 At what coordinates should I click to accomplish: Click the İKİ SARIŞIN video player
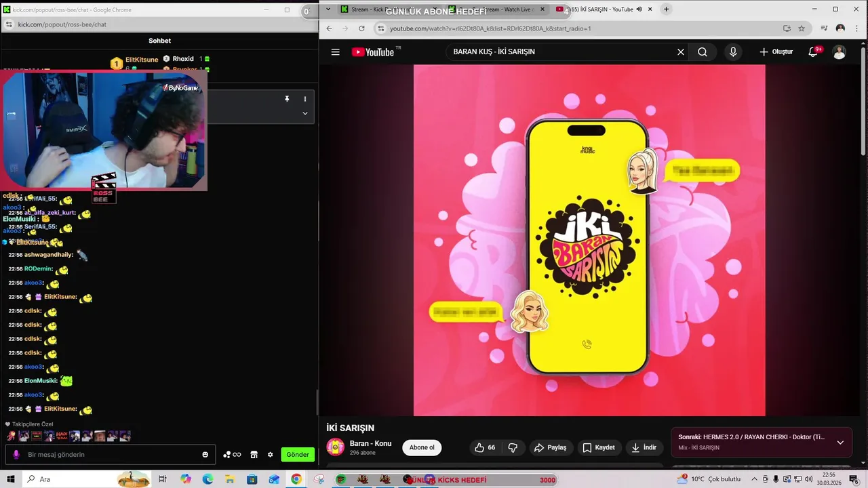(x=589, y=241)
